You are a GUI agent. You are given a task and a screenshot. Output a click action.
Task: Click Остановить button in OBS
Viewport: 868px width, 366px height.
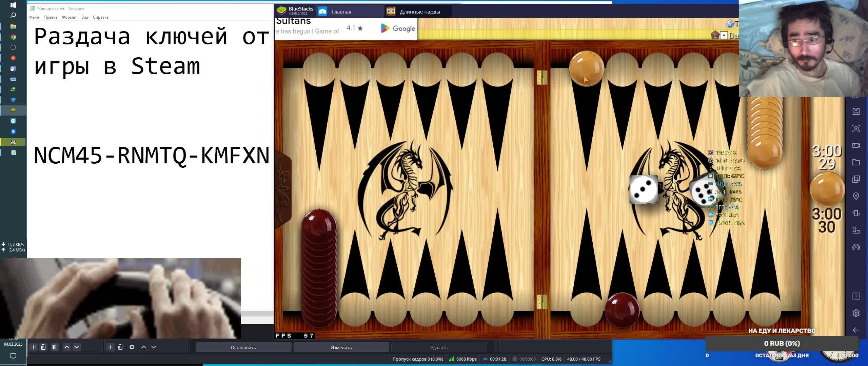point(243,347)
